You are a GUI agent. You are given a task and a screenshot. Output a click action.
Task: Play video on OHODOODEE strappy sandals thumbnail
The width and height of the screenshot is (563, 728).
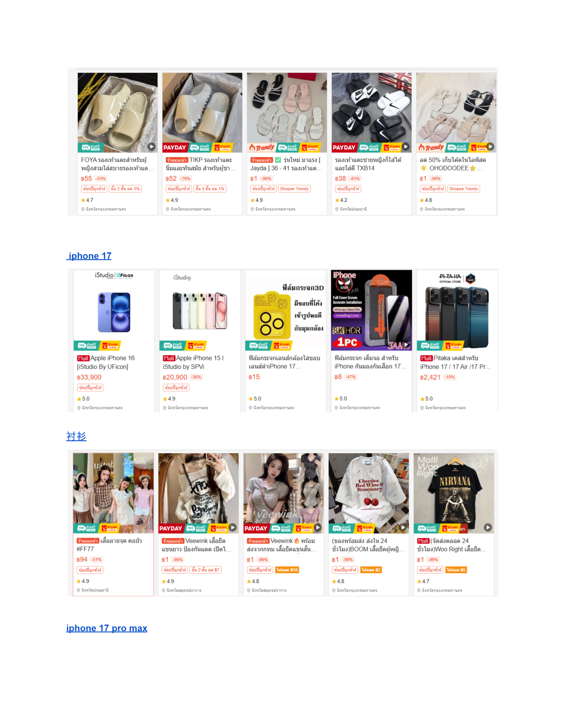click(x=490, y=146)
